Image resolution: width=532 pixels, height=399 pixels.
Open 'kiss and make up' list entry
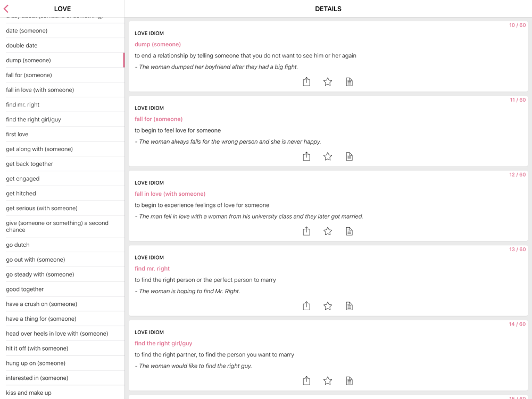pos(29,393)
